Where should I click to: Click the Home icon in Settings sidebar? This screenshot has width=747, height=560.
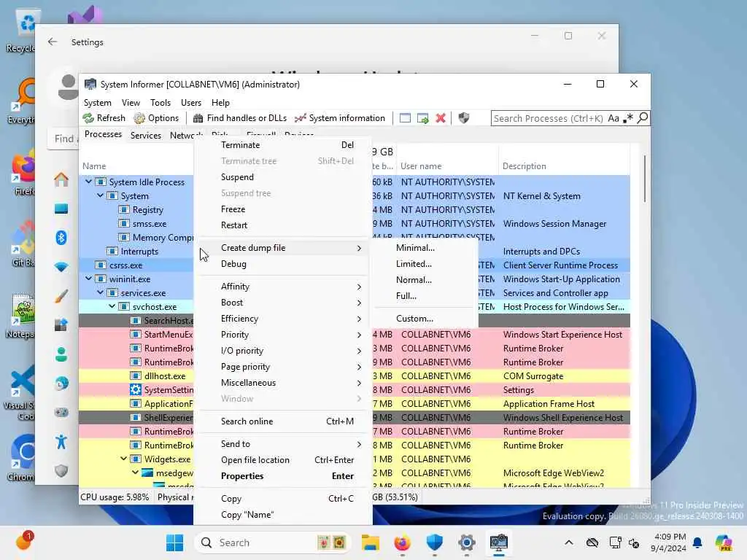pyautogui.click(x=61, y=179)
